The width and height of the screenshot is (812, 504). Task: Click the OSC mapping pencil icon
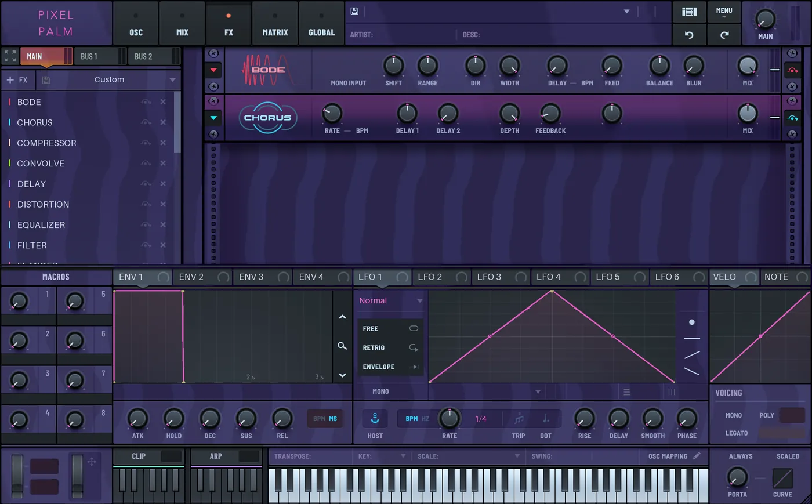[x=697, y=456]
